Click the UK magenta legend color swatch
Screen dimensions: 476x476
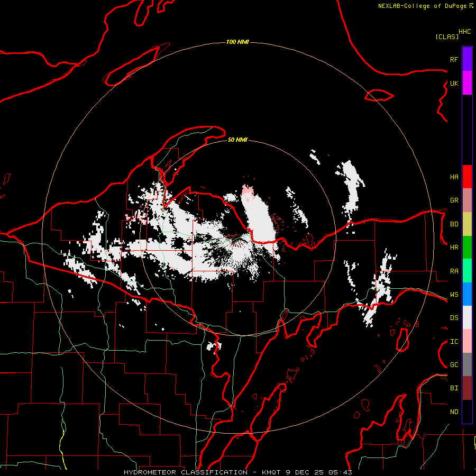click(467, 83)
